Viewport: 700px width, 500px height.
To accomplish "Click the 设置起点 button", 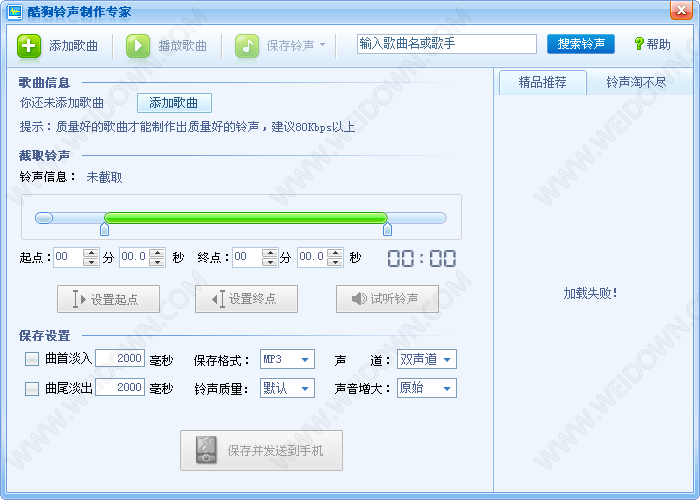I will point(108,299).
